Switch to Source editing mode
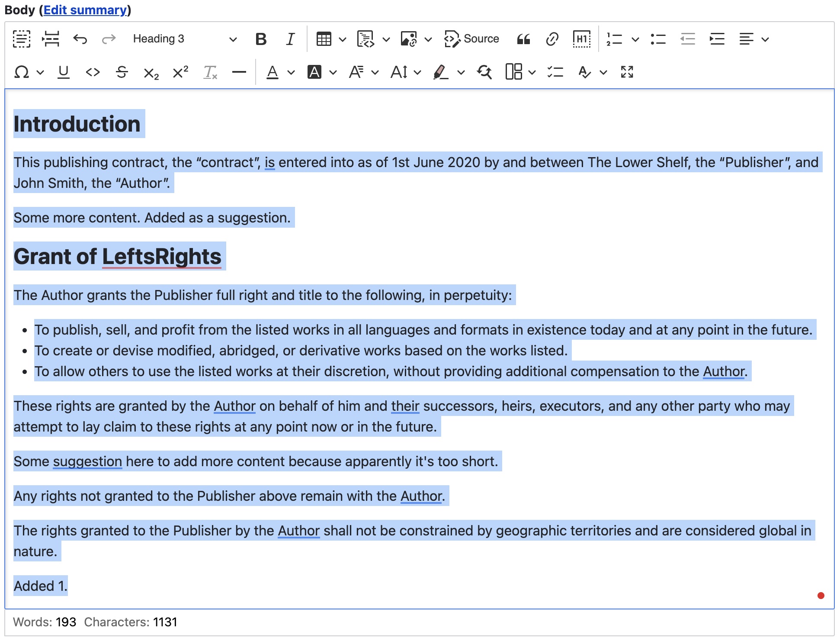The width and height of the screenshot is (840, 638). (472, 39)
